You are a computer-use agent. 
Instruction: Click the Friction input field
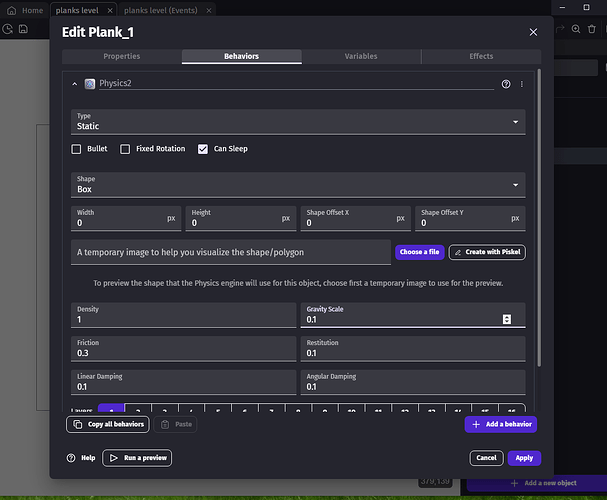pyautogui.click(x=183, y=349)
